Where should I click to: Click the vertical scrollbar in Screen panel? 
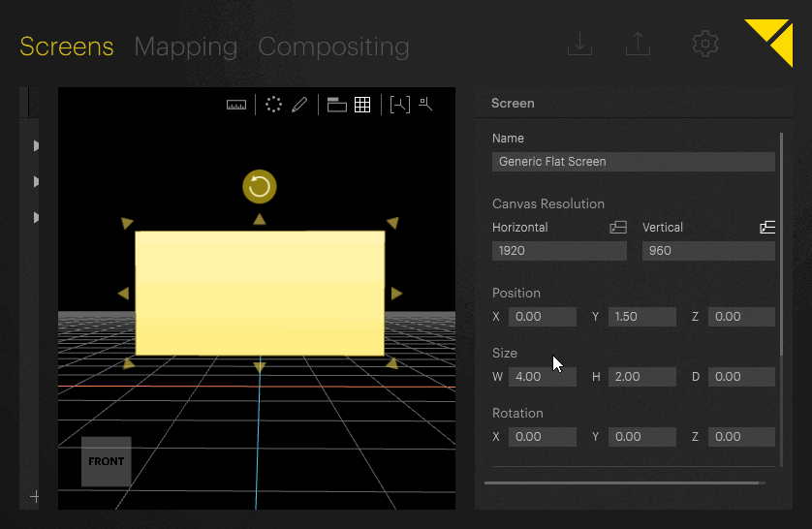click(781, 244)
